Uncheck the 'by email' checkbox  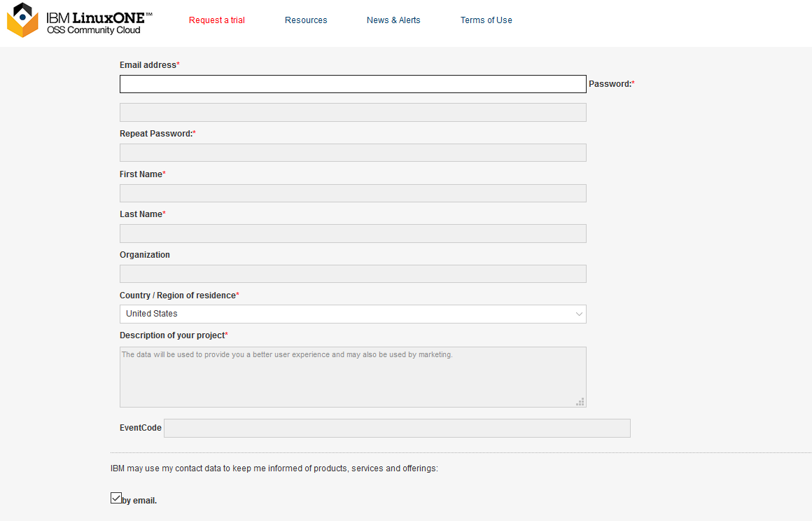click(x=116, y=498)
